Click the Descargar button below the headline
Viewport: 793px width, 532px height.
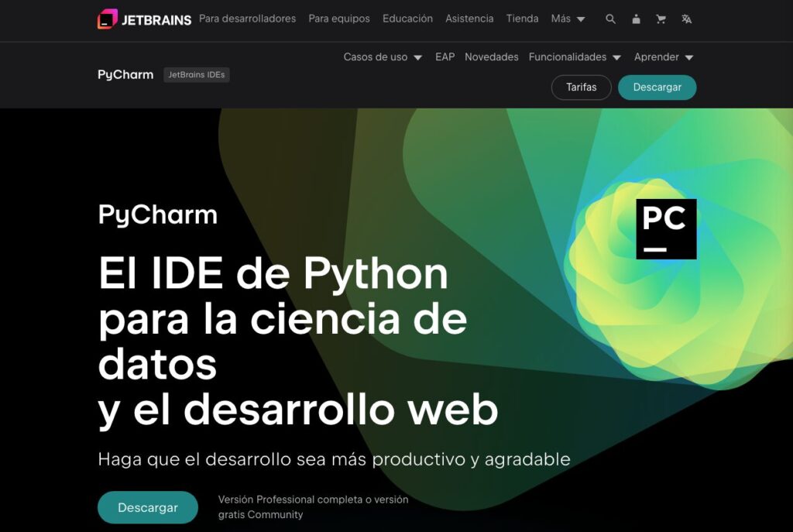tap(148, 507)
